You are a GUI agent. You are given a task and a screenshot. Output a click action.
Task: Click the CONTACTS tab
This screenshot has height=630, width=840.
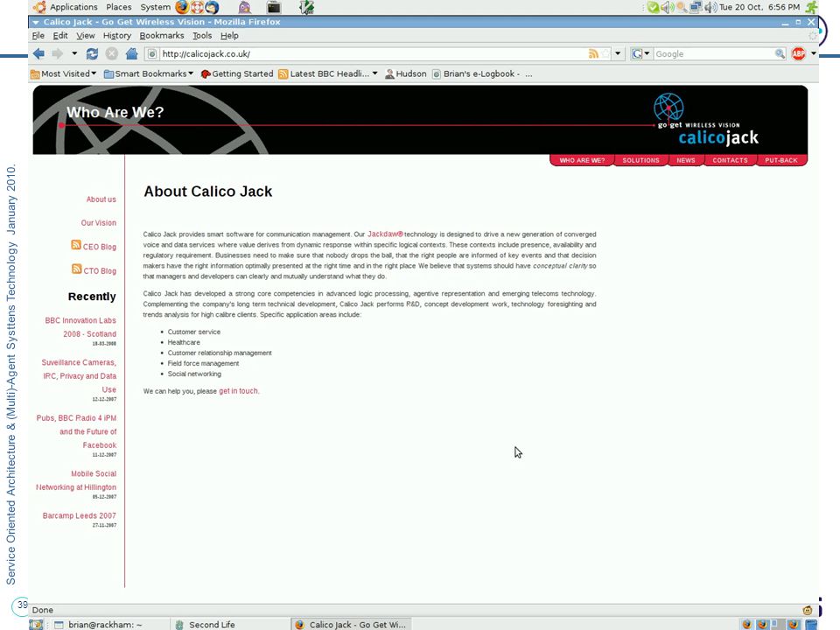click(730, 160)
